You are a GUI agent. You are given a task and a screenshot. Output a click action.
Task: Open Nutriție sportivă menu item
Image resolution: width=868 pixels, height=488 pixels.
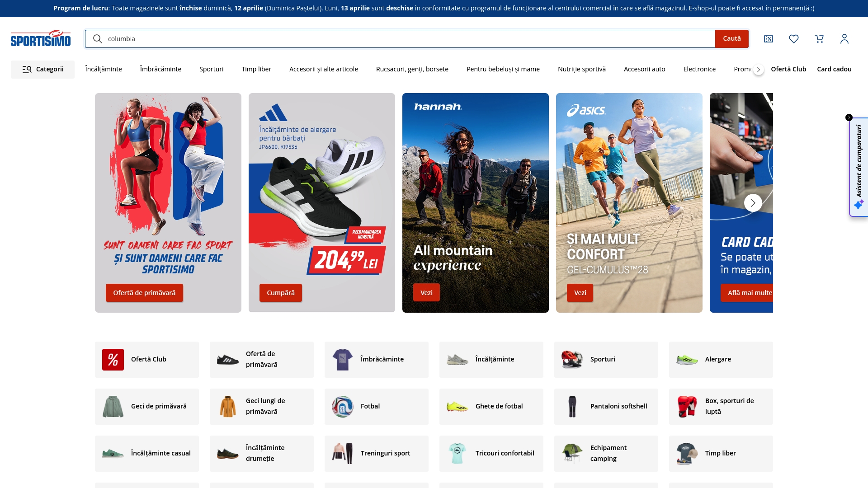(582, 69)
